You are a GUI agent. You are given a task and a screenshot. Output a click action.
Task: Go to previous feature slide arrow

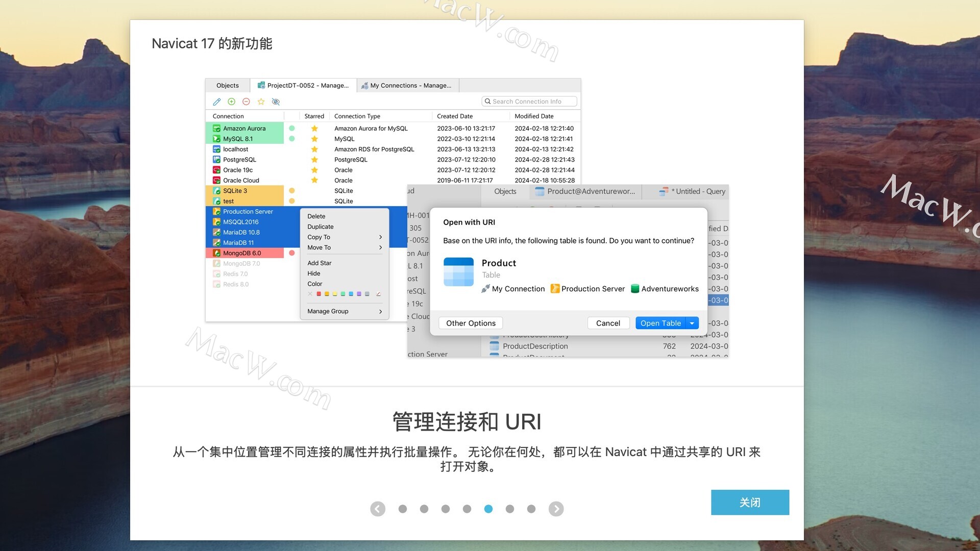click(378, 509)
